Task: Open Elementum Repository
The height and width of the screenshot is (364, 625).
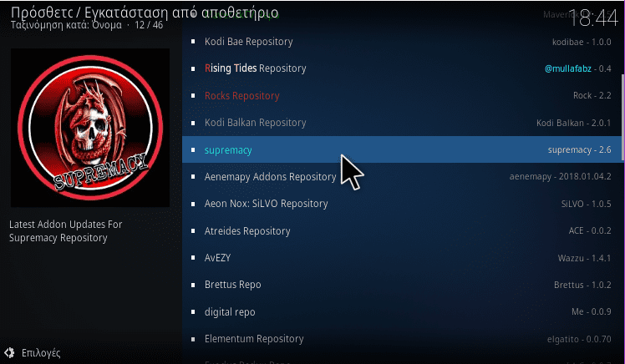Action: pos(402,339)
